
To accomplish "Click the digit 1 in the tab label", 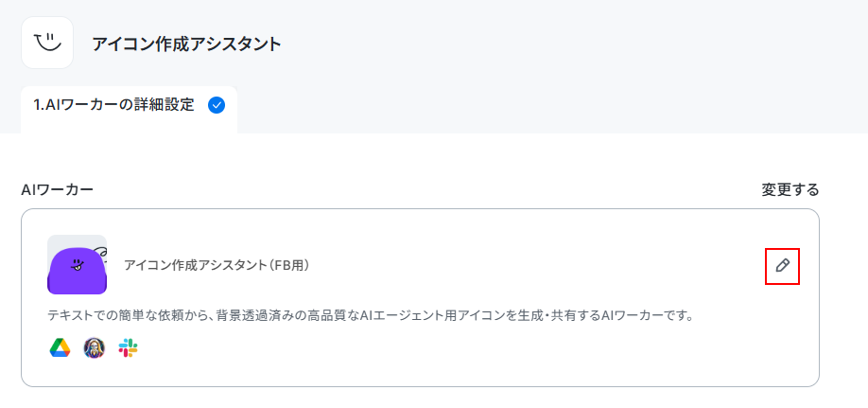I will click(x=37, y=105).
